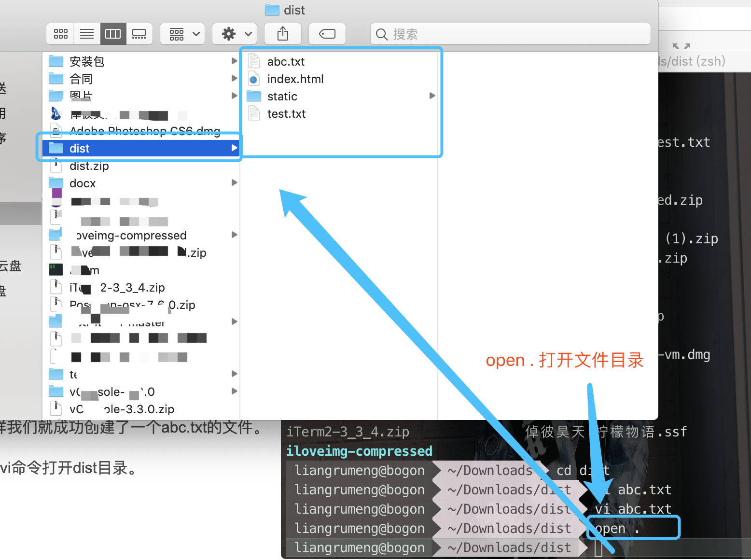Screen dimensions: 751x560
Task: Open the grouping options dropdown
Action: (x=182, y=34)
